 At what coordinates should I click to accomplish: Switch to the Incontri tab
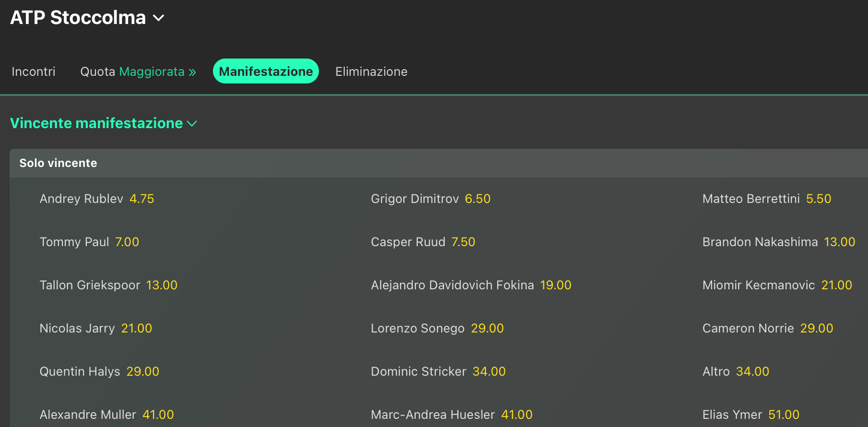click(34, 71)
